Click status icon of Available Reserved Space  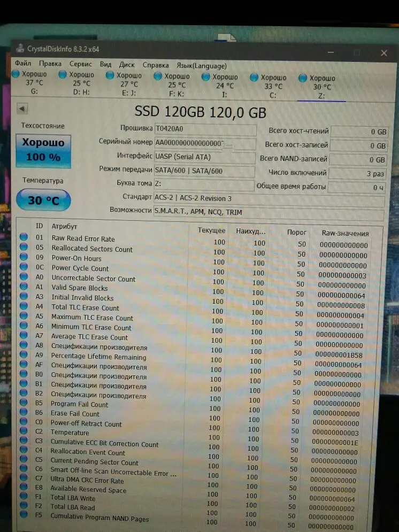click(x=24, y=487)
